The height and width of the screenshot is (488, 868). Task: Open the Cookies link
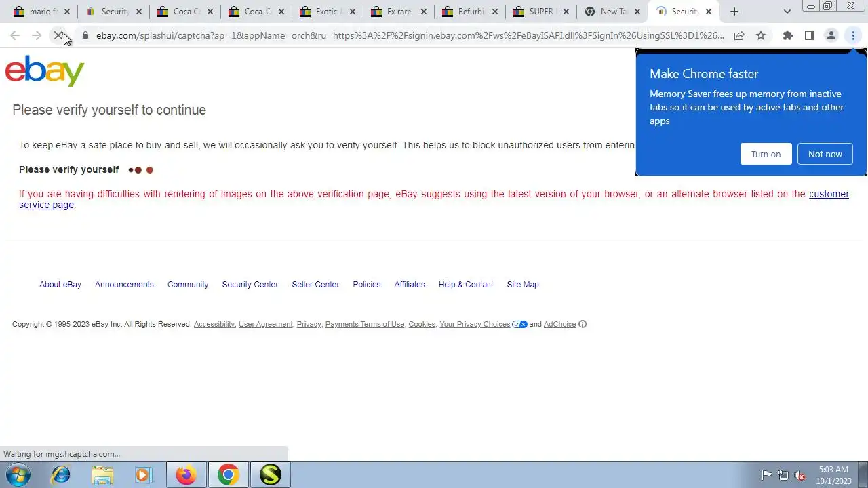point(422,325)
